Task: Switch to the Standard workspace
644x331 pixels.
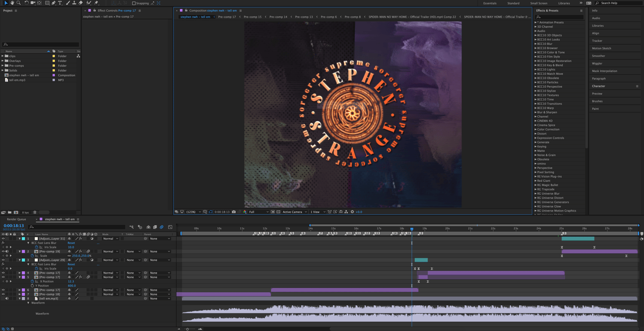Action: pos(513,3)
